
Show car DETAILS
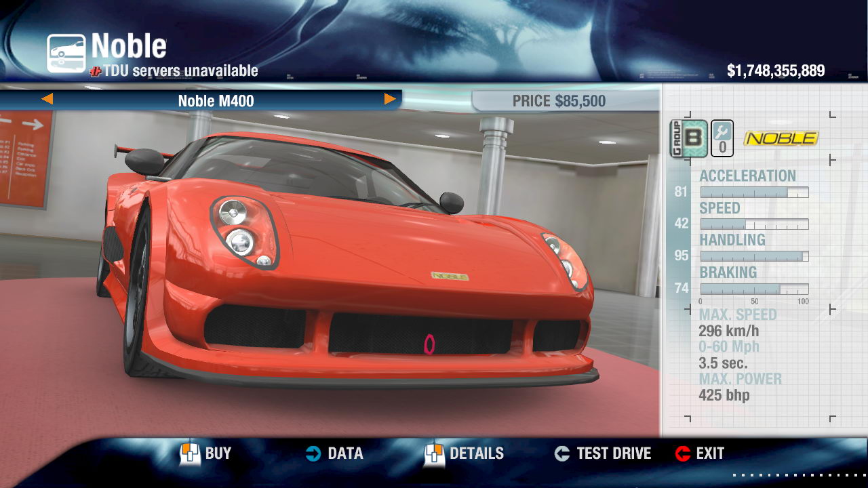[477, 453]
